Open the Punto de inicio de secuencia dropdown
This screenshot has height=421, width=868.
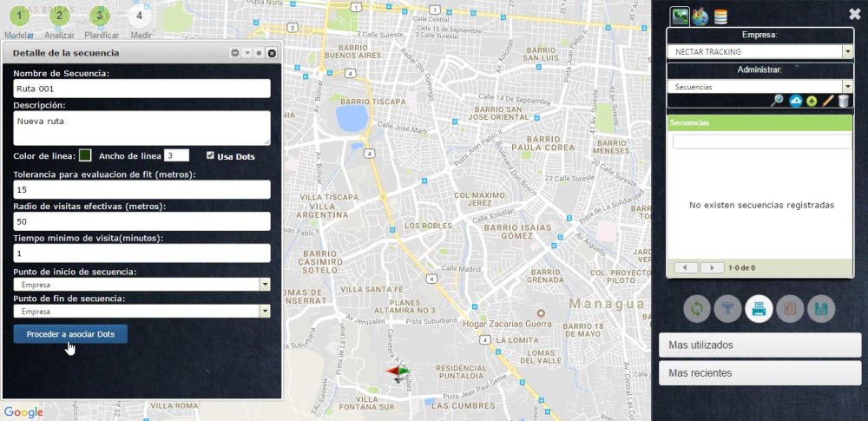pos(142,285)
